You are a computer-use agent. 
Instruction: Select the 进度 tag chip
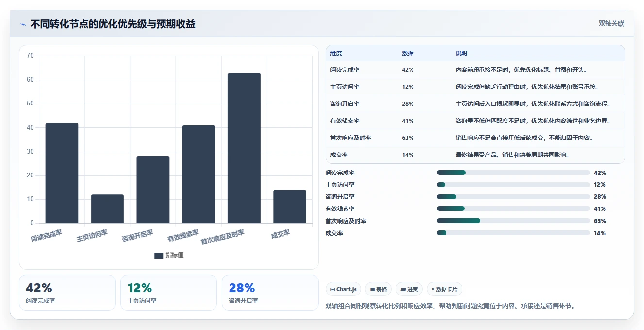click(409, 289)
